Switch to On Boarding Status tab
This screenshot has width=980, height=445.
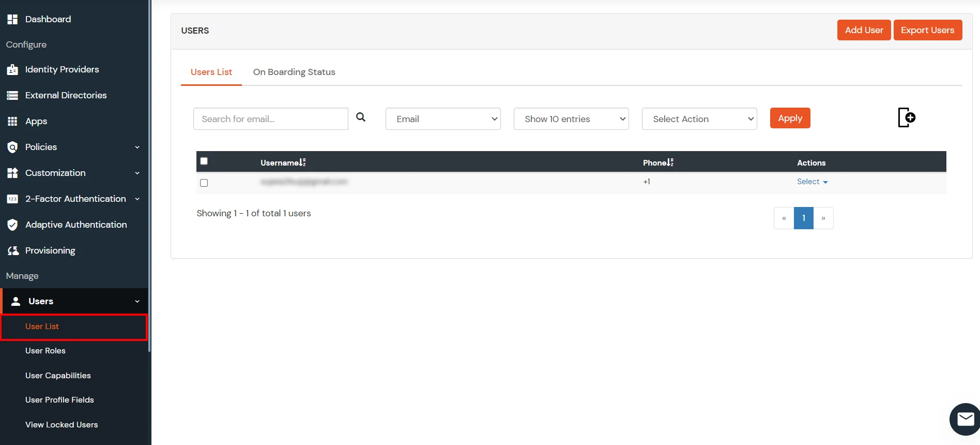pos(294,72)
